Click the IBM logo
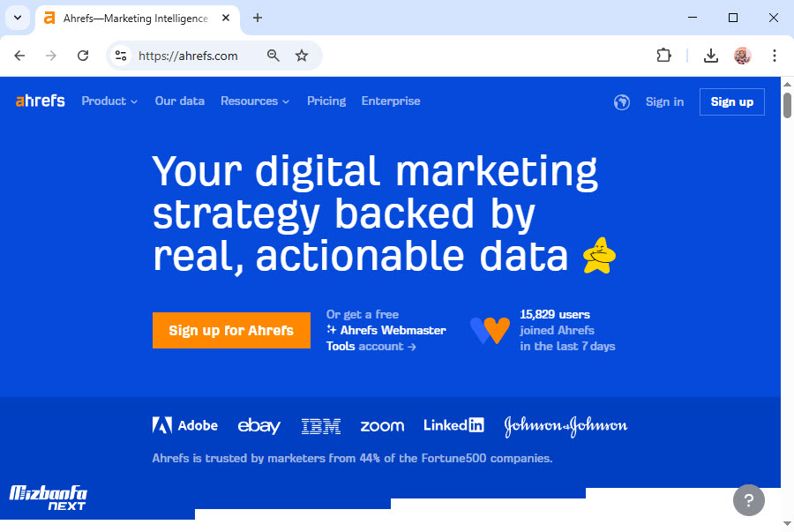 click(x=320, y=426)
